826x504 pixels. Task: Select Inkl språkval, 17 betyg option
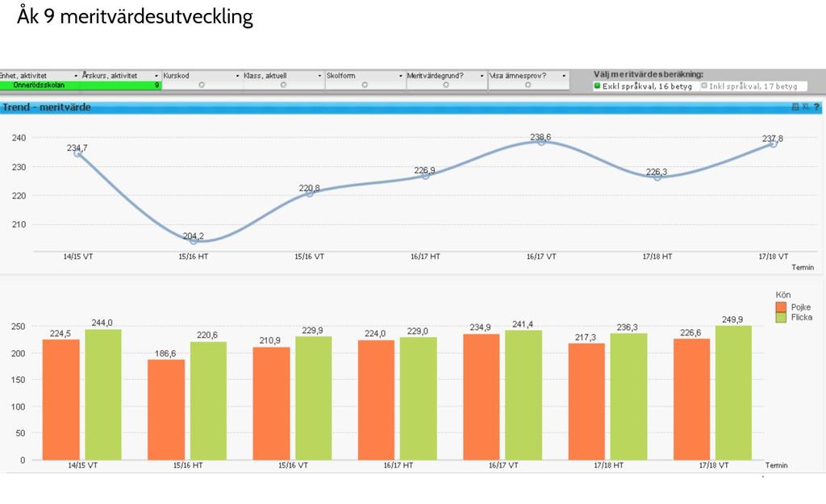[x=749, y=86]
